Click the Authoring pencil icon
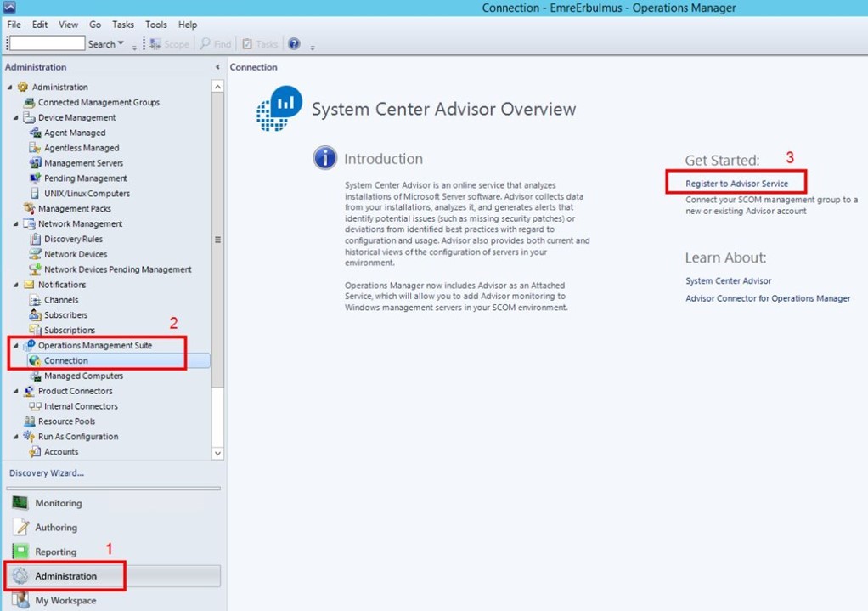Screen dimensions: 868x611 click(x=20, y=528)
